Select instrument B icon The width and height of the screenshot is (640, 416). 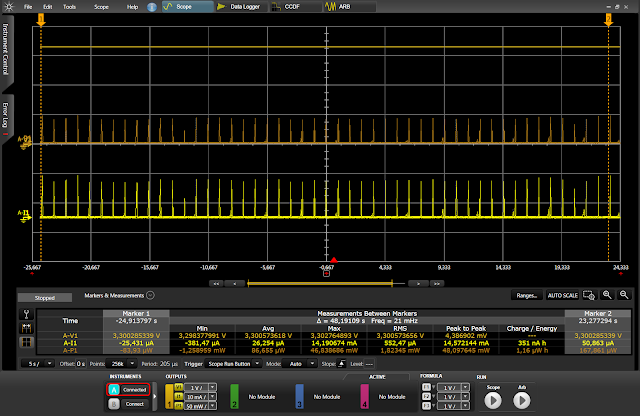click(x=114, y=404)
